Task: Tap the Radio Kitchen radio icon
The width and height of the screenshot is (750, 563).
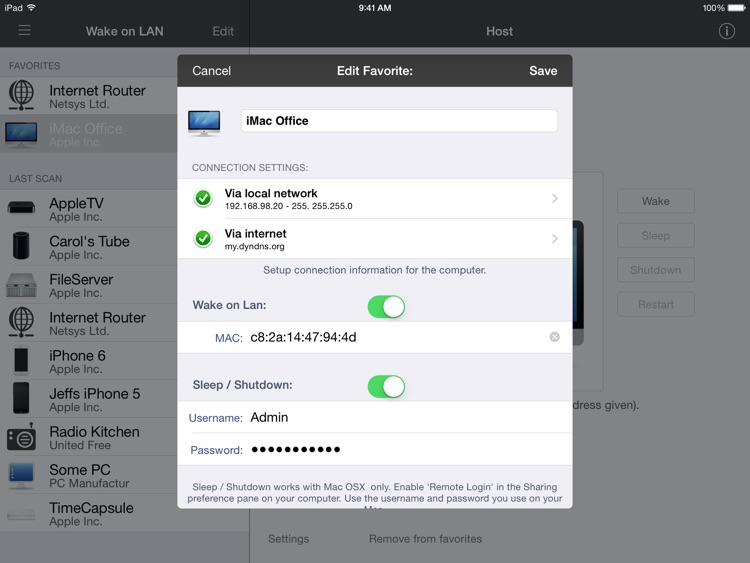Action: pyautogui.click(x=21, y=437)
